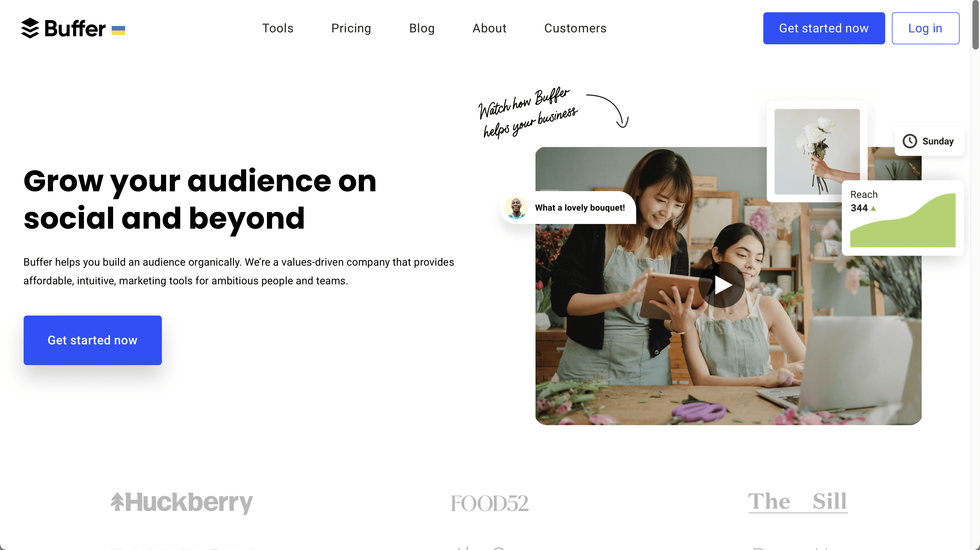
Task: Click header Get started now button
Action: click(x=824, y=28)
